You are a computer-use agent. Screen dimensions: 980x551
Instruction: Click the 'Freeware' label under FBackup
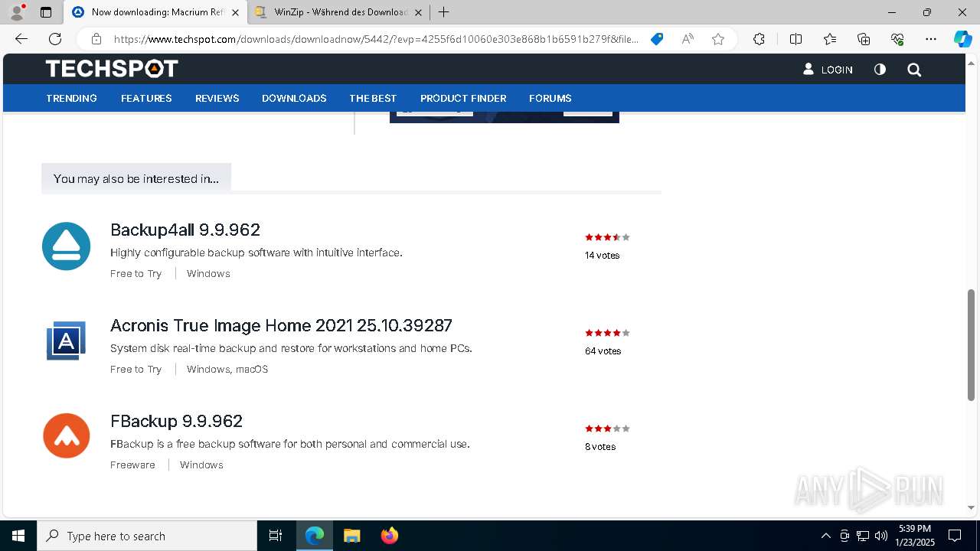click(132, 465)
